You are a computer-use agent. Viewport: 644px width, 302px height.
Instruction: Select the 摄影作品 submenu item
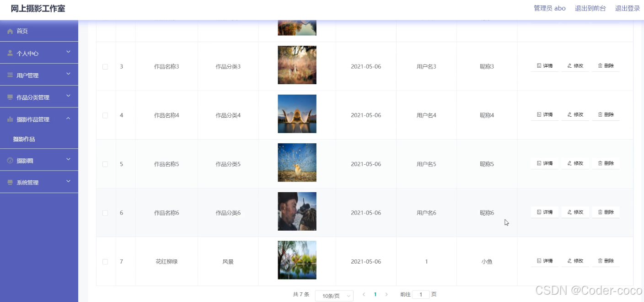pyautogui.click(x=39, y=139)
